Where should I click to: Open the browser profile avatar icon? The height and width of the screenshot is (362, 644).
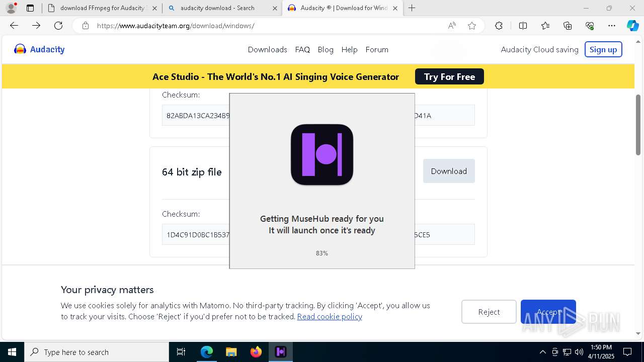click(x=11, y=8)
